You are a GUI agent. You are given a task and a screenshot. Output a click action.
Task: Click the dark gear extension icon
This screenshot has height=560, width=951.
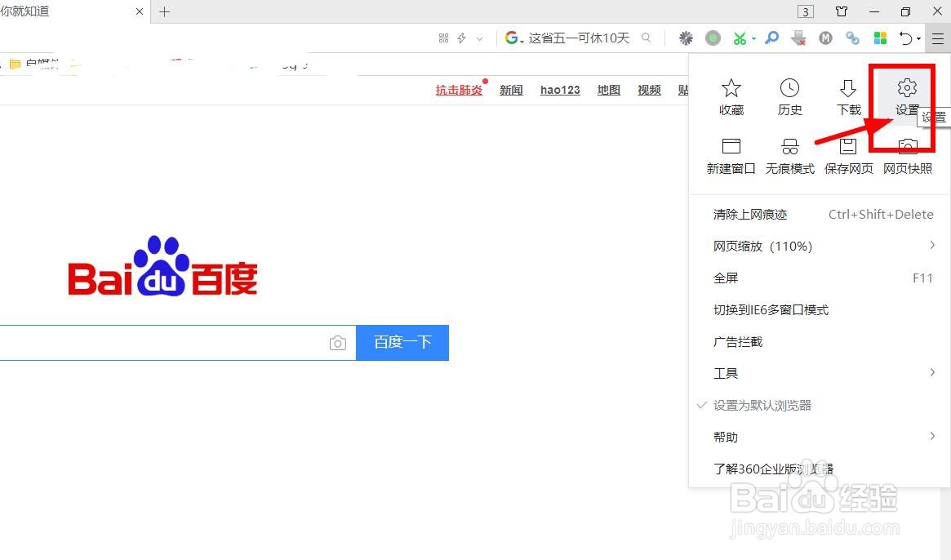click(686, 38)
